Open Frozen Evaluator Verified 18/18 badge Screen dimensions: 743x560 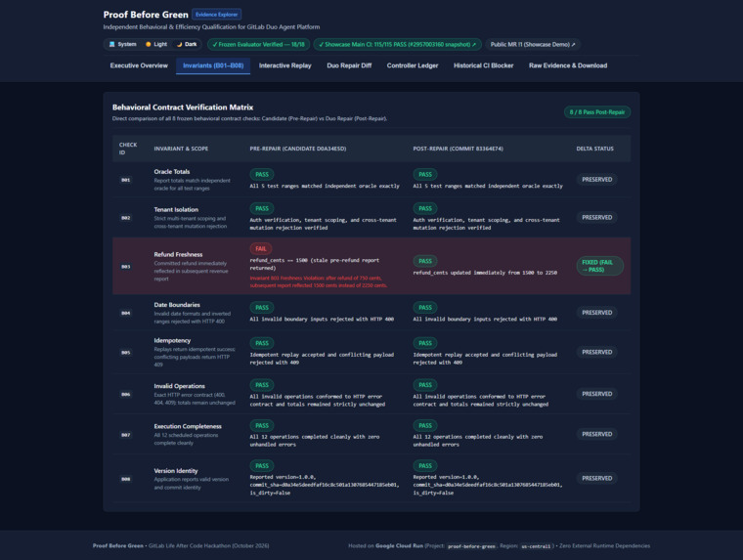(x=258, y=44)
